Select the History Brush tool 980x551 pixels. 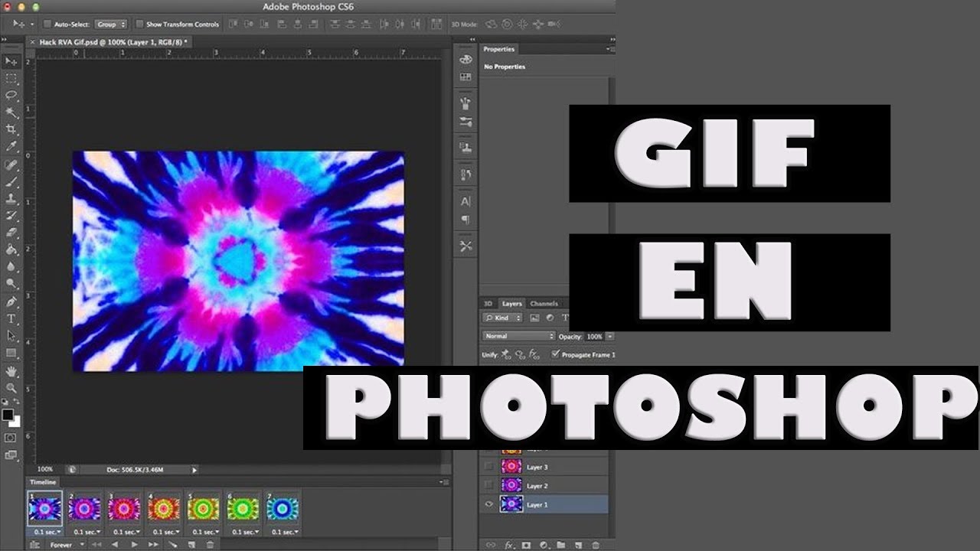(11, 216)
